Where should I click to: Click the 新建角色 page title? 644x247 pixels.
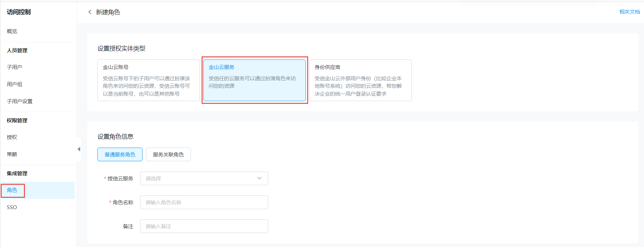click(108, 12)
